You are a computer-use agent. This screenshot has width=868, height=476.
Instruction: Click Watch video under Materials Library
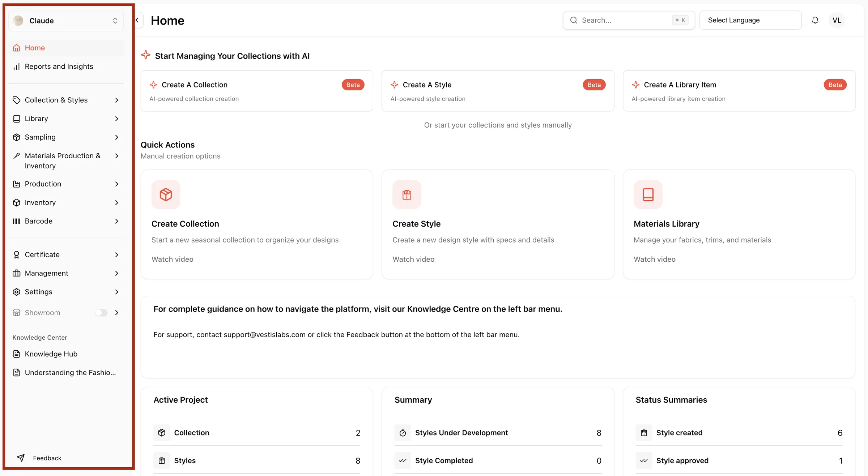[x=655, y=259]
